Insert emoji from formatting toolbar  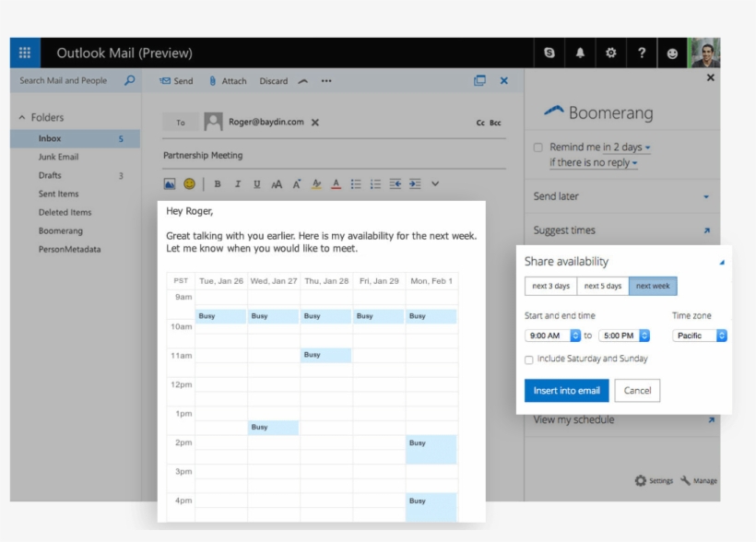(190, 183)
